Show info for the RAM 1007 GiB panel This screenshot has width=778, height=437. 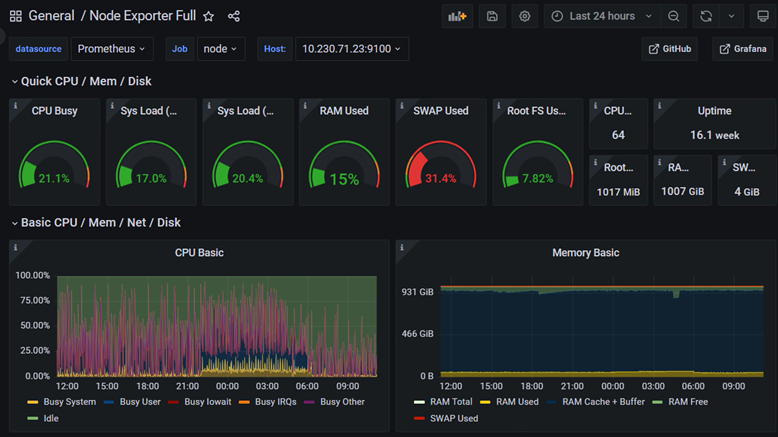pyautogui.click(x=659, y=162)
